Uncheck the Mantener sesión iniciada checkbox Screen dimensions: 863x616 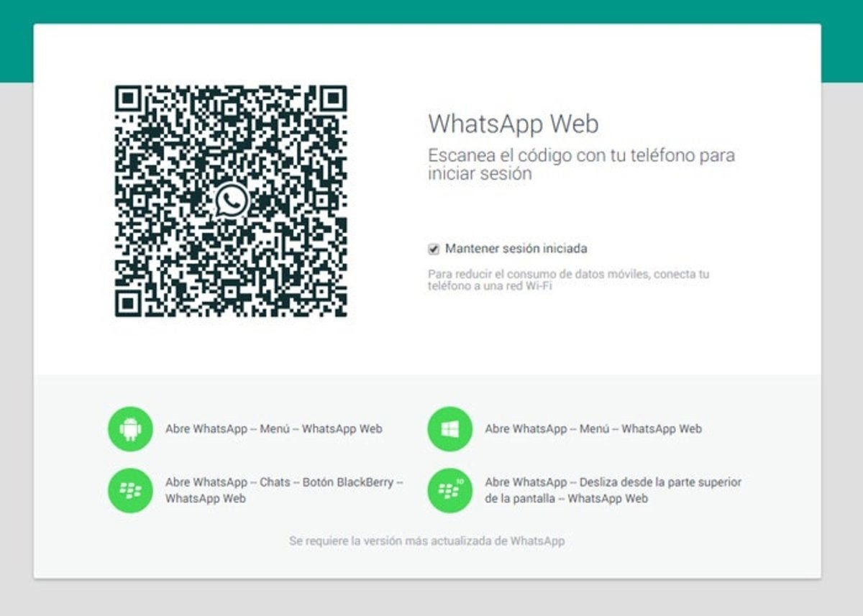point(433,249)
